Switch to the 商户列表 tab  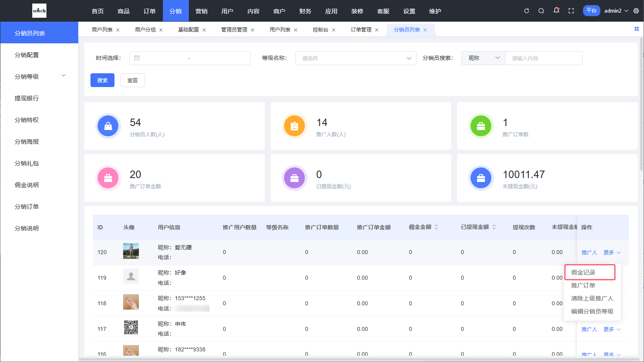pyautogui.click(x=102, y=30)
